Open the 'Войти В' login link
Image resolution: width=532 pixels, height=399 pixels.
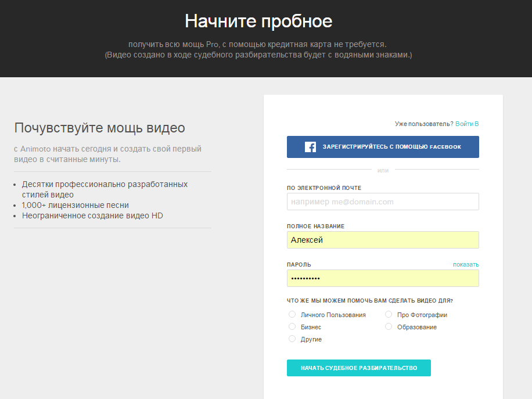(x=467, y=124)
